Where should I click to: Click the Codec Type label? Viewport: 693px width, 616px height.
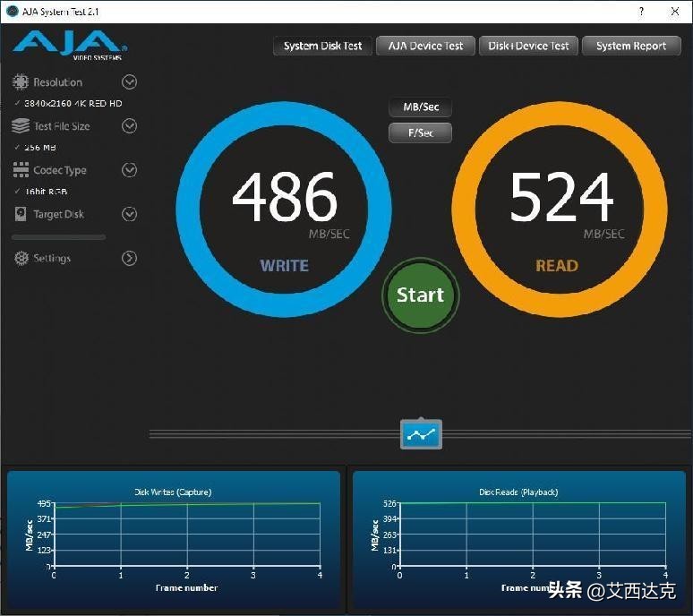click(x=60, y=171)
